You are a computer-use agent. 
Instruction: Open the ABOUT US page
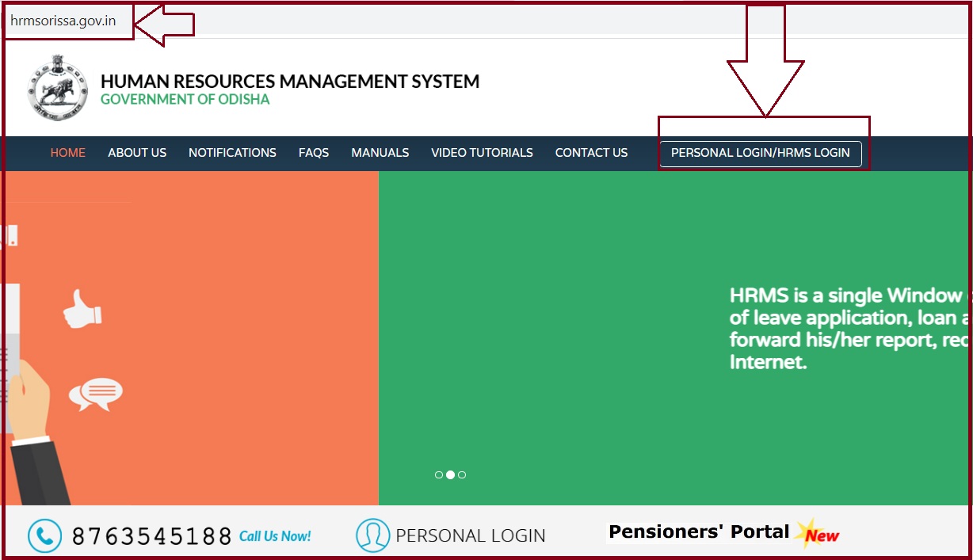[137, 153]
